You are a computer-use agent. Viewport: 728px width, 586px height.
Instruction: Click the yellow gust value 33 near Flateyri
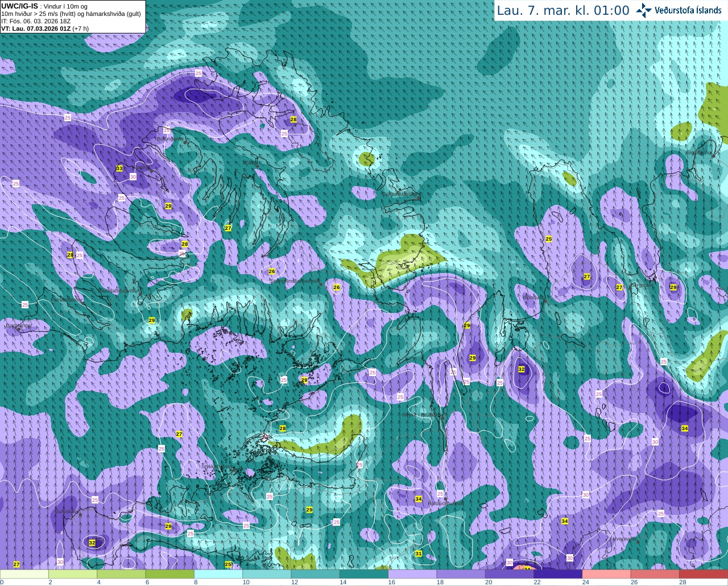pos(119,168)
